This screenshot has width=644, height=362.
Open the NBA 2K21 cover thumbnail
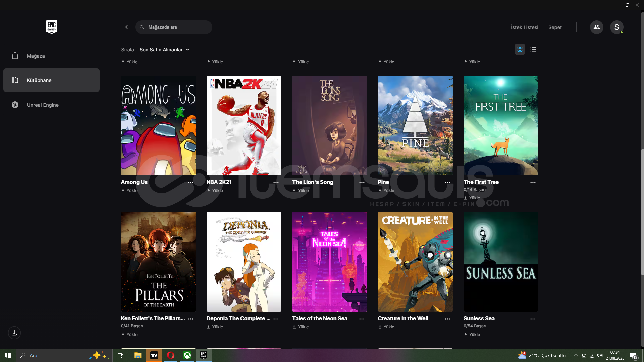[x=244, y=125]
